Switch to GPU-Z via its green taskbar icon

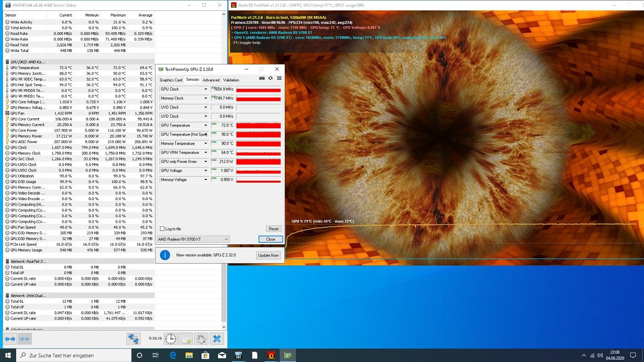point(288,355)
